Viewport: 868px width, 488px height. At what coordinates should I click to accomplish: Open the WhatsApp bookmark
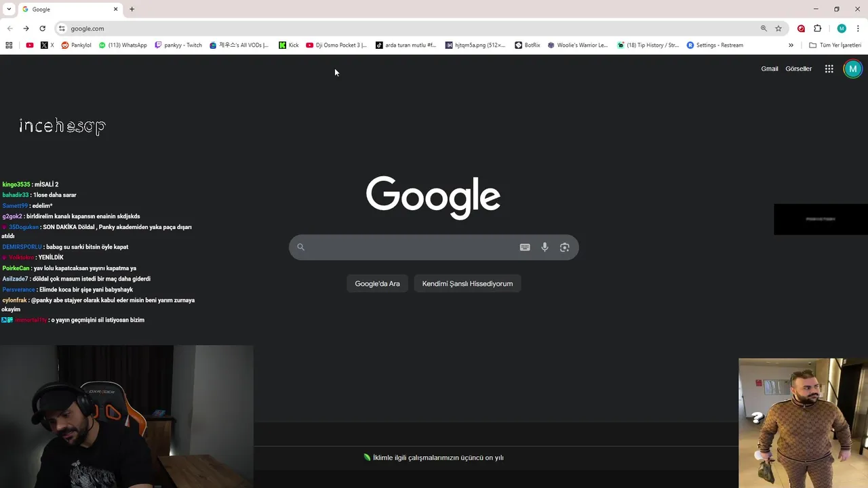(123, 45)
